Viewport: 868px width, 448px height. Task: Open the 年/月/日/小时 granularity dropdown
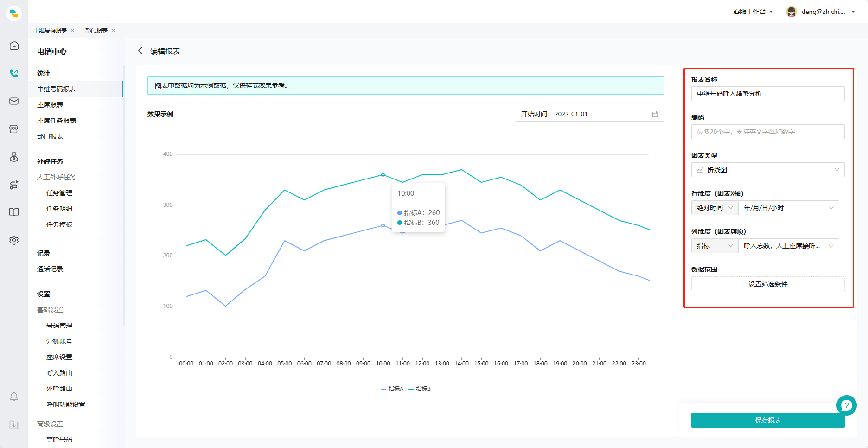pos(788,208)
